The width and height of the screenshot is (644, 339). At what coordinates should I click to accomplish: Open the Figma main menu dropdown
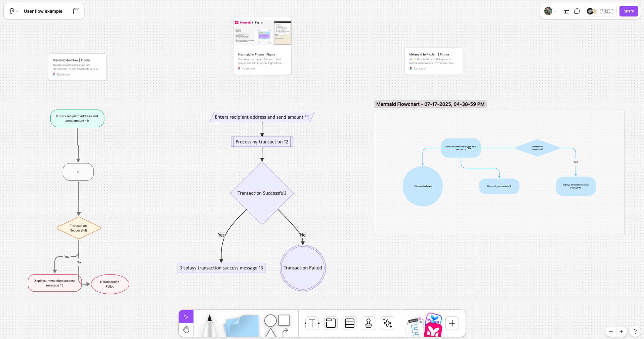(13, 11)
